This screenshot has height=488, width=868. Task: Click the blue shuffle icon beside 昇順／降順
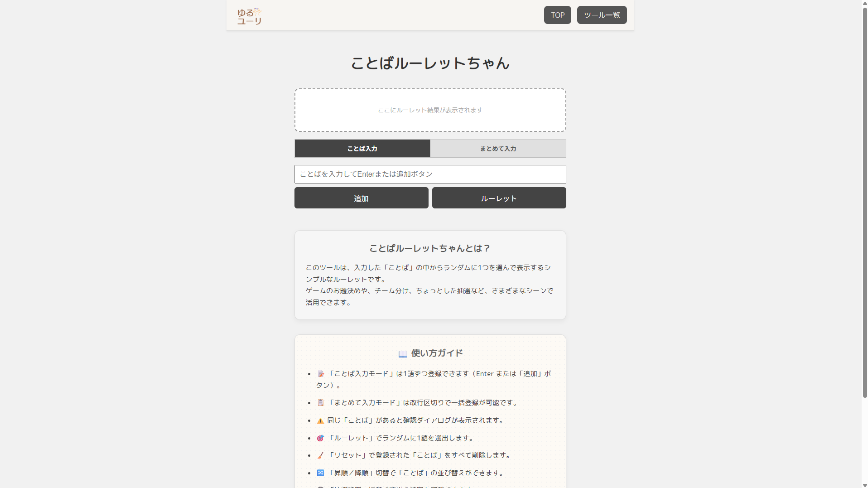tap(320, 473)
